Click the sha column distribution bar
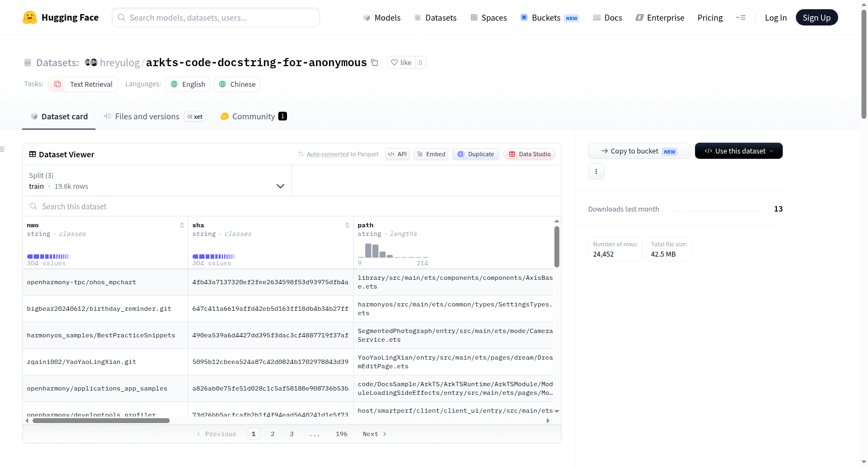This screenshot has height=467, width=868. tap(214, 257)
